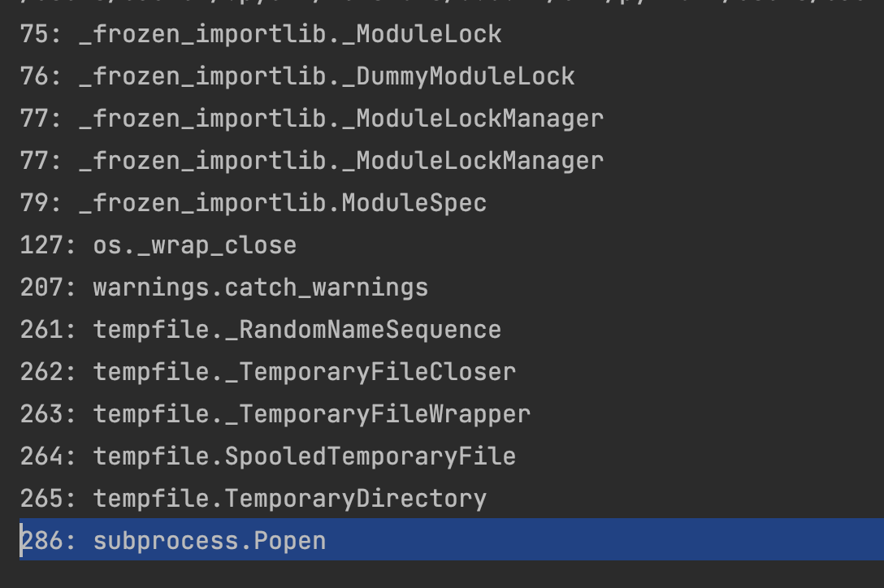Click on the os._wrap_close text
The width and height of the screenshot is (884, 588).
click(195, 245)
